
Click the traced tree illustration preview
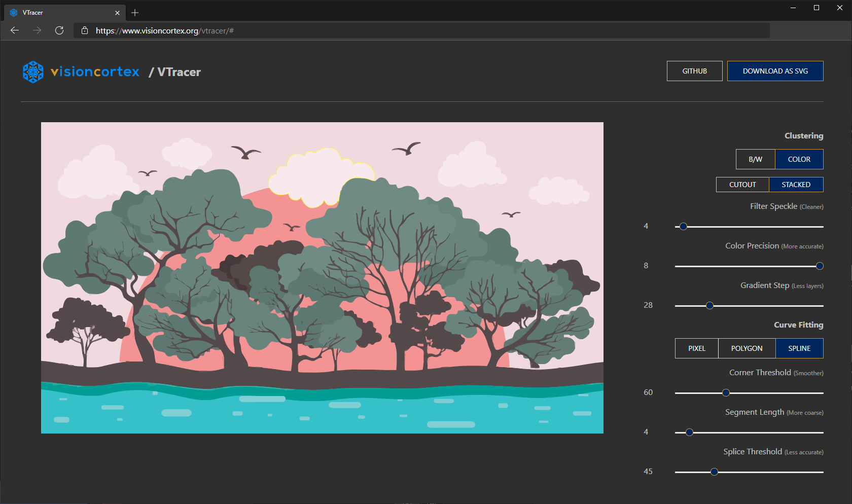click(322, 278)
